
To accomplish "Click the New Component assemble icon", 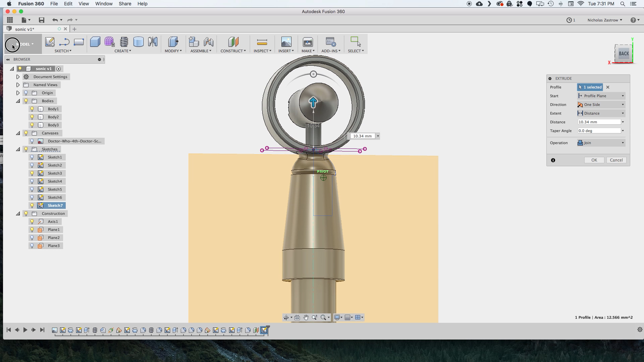I will coord(194,42).
